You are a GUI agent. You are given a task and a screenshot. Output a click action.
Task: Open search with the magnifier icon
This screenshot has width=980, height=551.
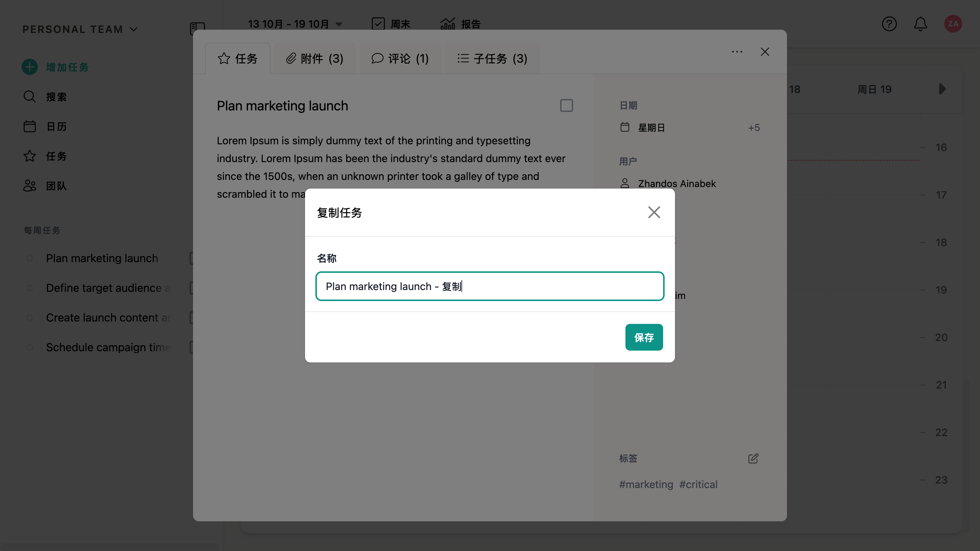tap(30, 96)
